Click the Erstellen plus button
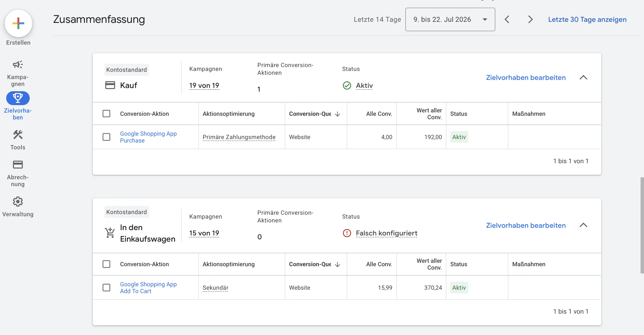The image size is (644, 335). tap(18, 23)
